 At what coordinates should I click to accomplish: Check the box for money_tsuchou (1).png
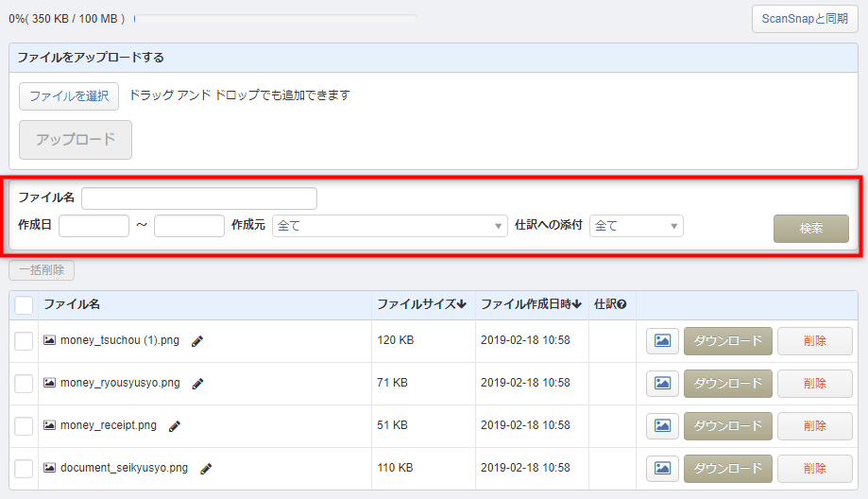tap(24, 341)
